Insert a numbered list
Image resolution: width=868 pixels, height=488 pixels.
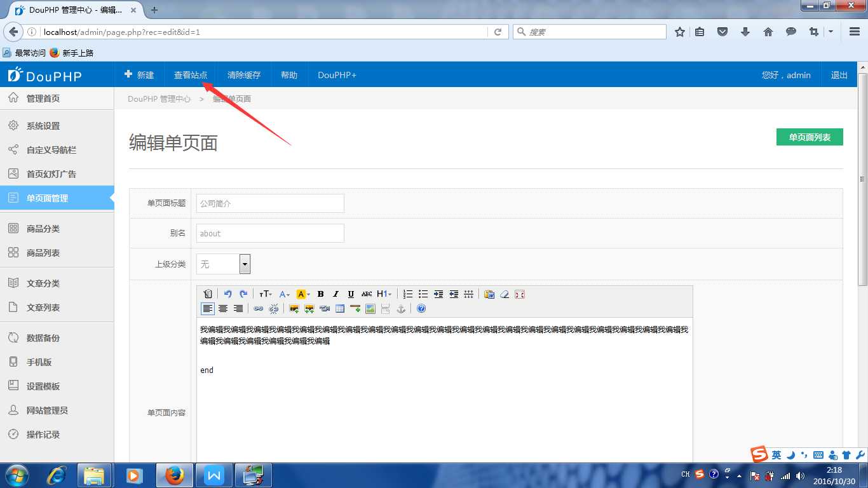(408, 294)
